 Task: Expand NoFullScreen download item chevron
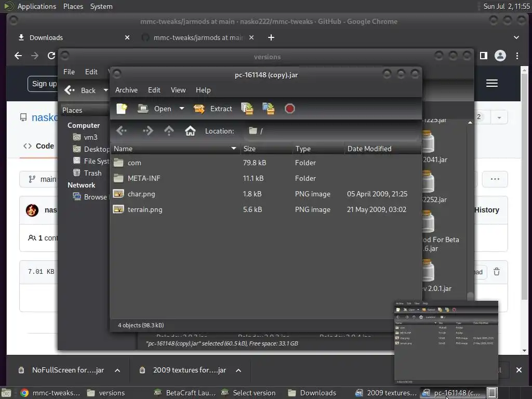tap(117, 370)
